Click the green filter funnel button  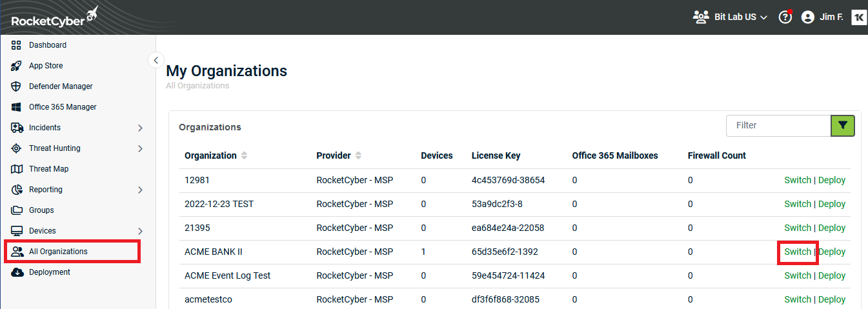coord(843,125)
